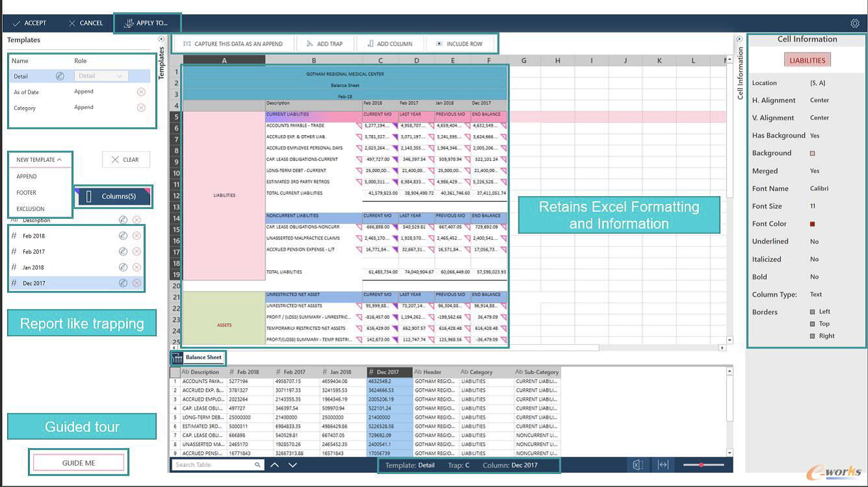Image resolution: width=868 pixels, height=487 pixels.
Task: Collapse the Cell Information panel
Action: (x=739, y=39)
